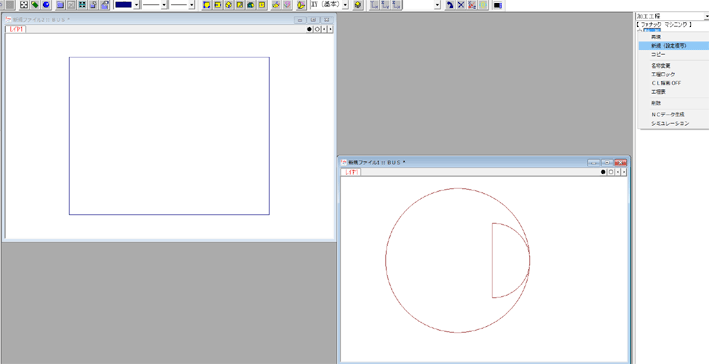Image resolution: width=709 pixels, height=364 pixels.
Task: Click the pink wireframe cube icon
Action: coord(287,5)
